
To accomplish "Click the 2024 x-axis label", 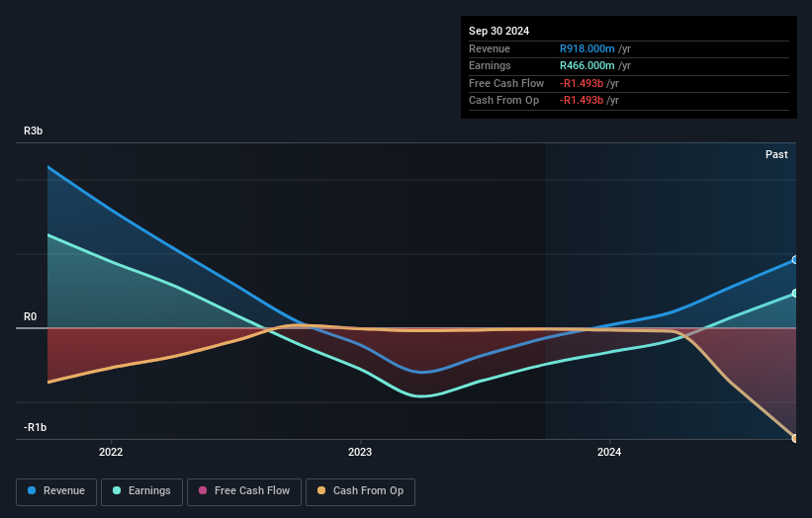I will click(609, 453).
